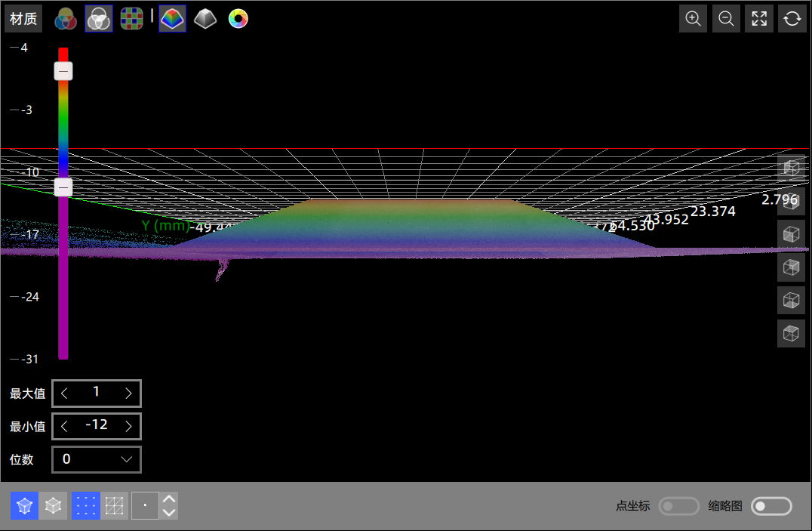This screenshot has width=812, height=531.
Task: Toggle the 点坐标 switch
Action: [x=678, y=506]
